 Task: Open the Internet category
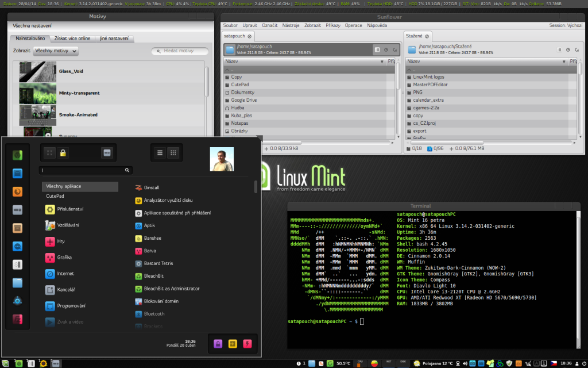[60, 274]
